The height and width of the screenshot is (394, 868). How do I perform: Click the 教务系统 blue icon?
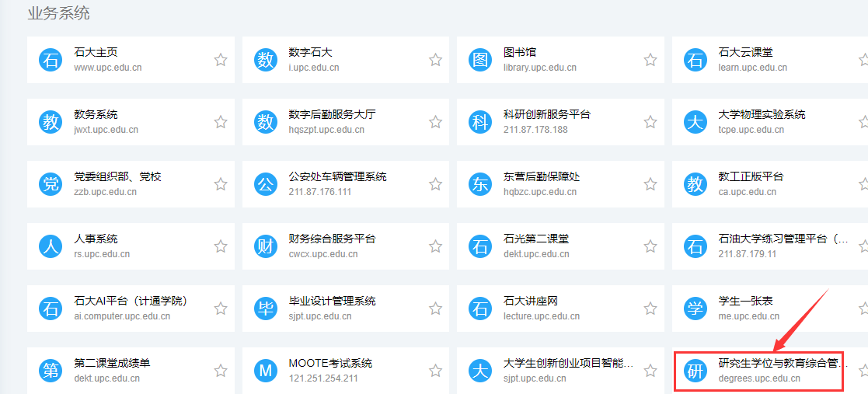tap(51, 122)
